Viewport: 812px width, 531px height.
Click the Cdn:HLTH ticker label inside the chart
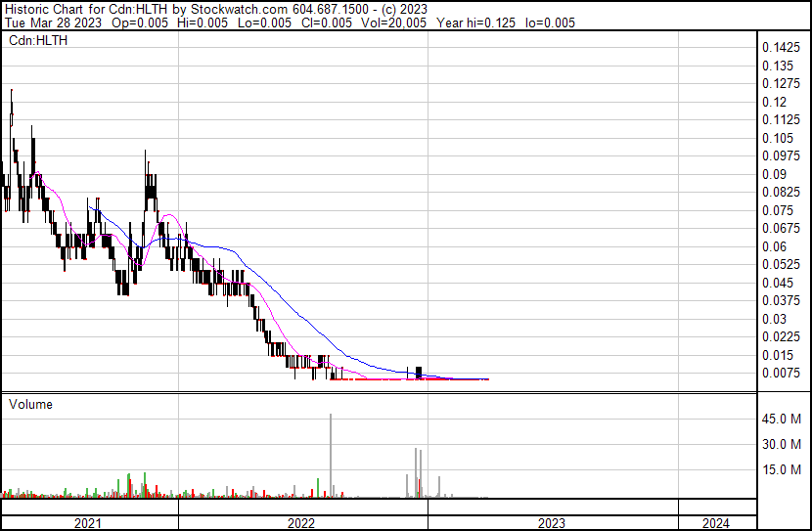click(x=35, y=40)
